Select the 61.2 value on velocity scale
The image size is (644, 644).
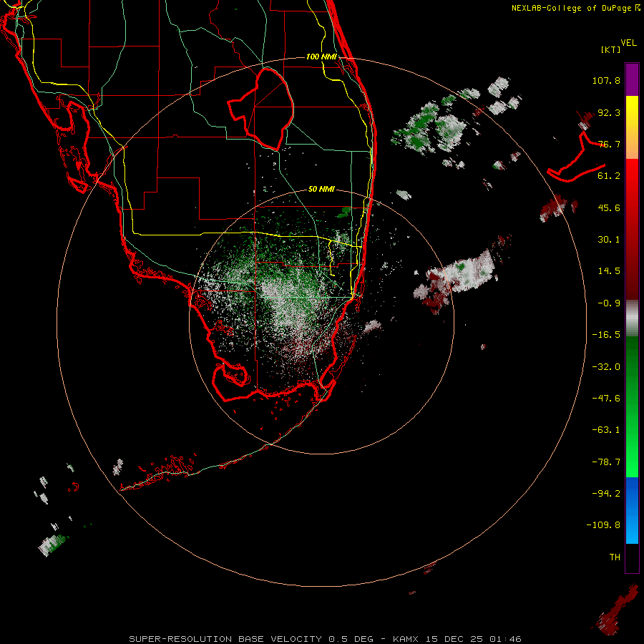(x=609, y=176)
